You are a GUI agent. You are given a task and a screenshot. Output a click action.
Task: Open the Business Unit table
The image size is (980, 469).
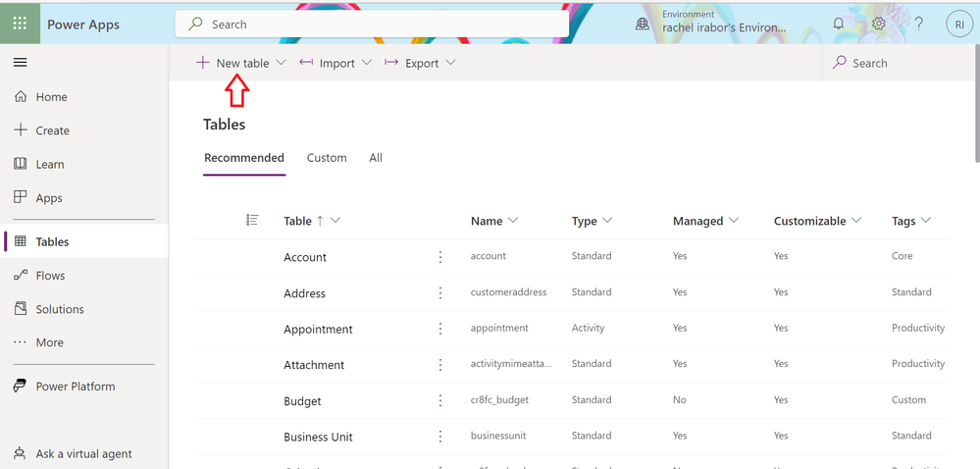point(318,437)
